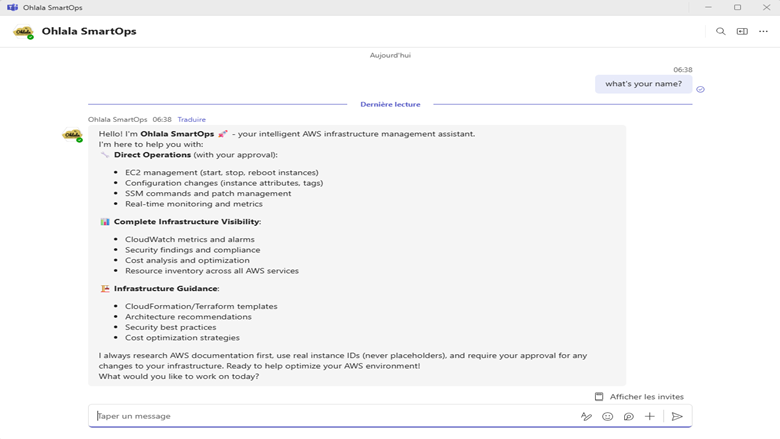Select the "what's your name?" message bubble

[643, 84]
